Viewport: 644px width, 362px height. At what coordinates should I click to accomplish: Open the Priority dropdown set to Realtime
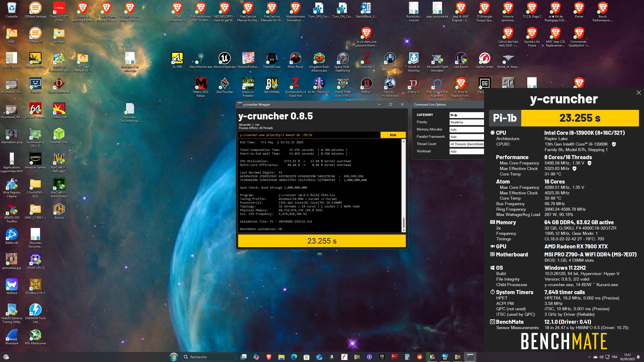[x=467, y=122]
